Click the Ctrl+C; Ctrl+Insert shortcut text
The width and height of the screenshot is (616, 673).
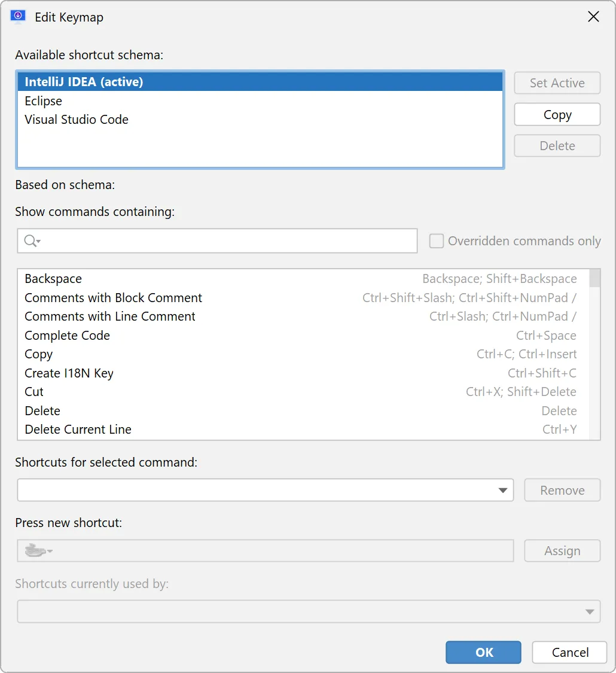(x=527, y=354)
